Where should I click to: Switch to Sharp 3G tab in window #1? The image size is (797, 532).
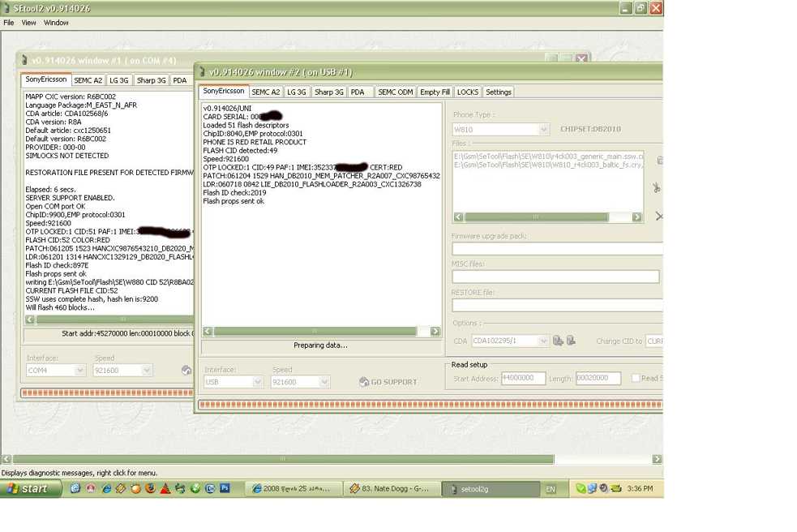coord(152,80)
